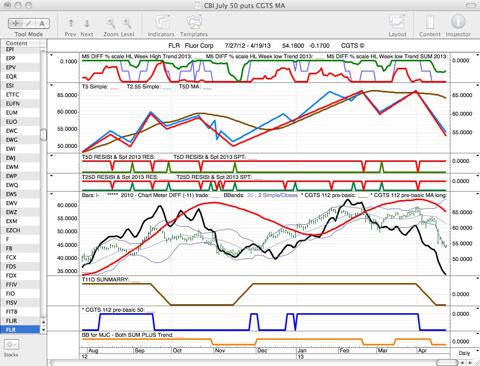Collapse the T5 Simple pane triangle
This screenshot has width=480, height=366.
51,85
